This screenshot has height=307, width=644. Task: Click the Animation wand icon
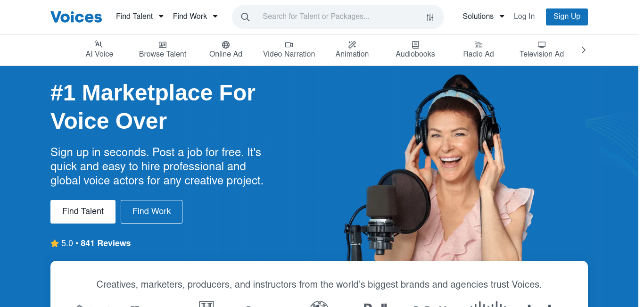(x=352, y=45)
